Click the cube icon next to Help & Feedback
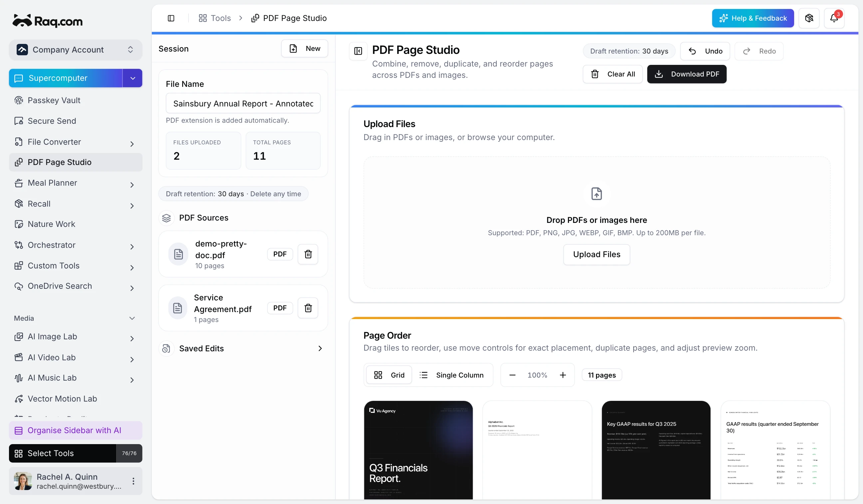Image resolution: width=863 pixels, height=504 pixels. click(809, 18)
